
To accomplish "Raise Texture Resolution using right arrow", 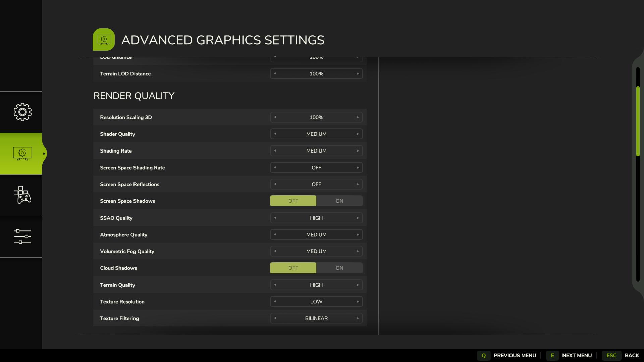I will click(x=358, y=302).
